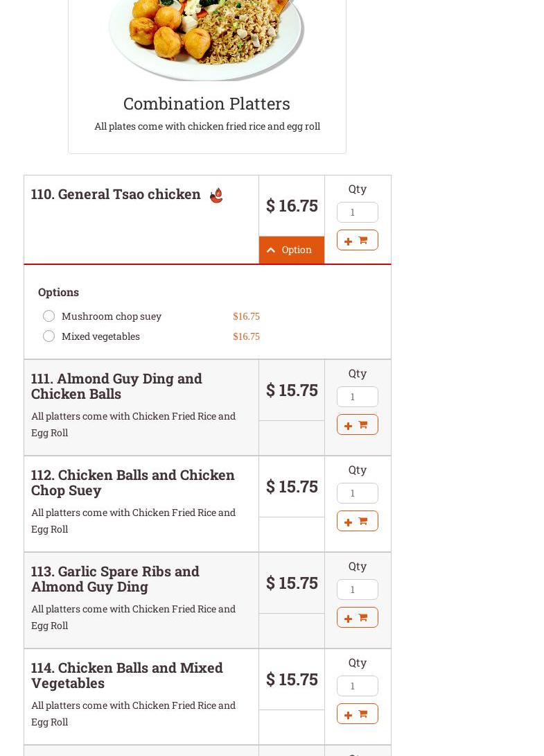Click the Combination Platters heading
544x756 pixels.
coord(207,103)
